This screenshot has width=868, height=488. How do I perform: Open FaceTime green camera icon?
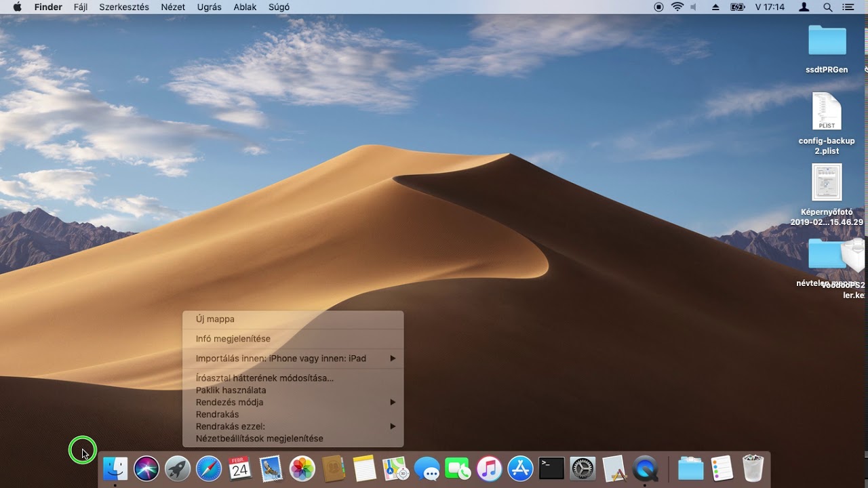point(458,468)
